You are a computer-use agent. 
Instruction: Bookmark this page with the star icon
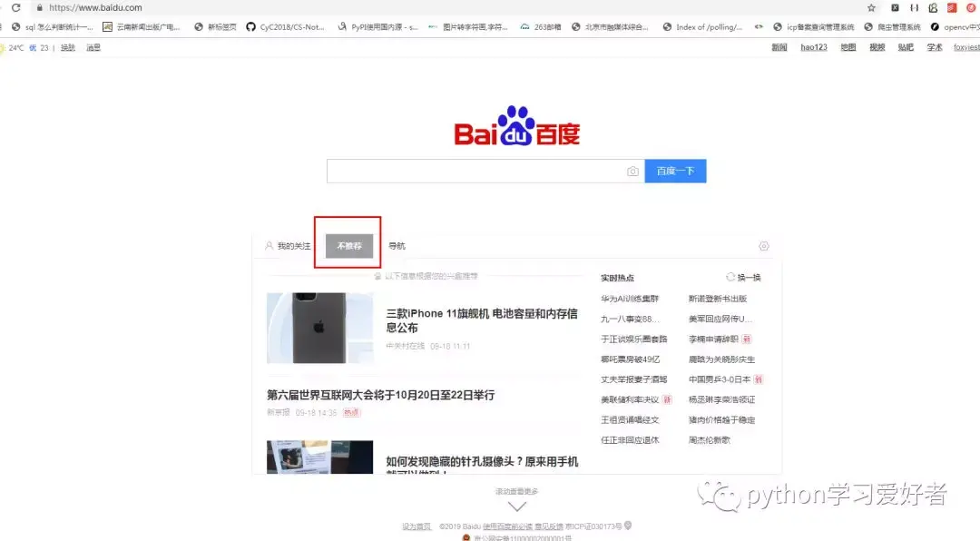tap(871, 7)
